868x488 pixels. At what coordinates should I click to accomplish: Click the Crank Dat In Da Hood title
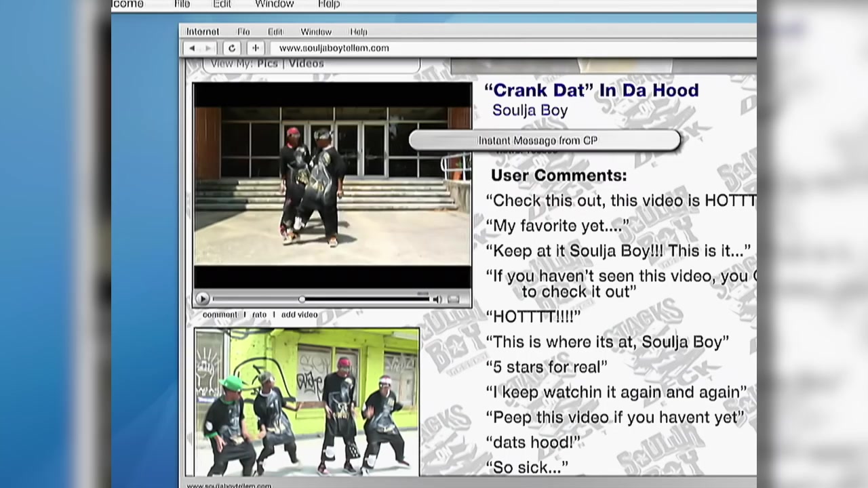[591, 90]
